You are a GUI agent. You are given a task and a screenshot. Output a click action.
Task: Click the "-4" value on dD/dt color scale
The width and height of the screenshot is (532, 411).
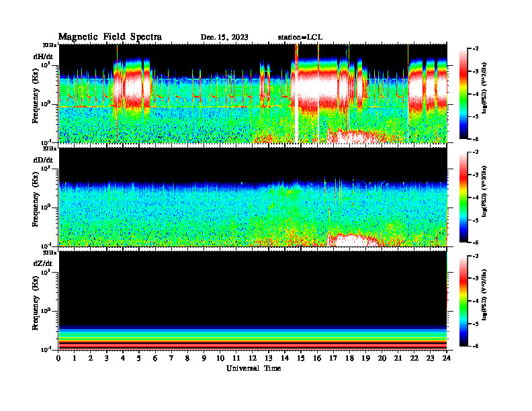point(475,197)
